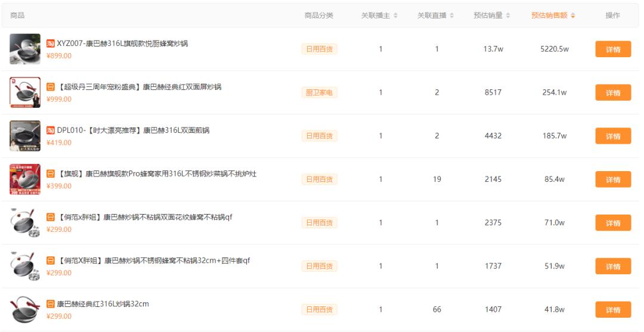This screenshot has height=332, width=644.
Task: Open thumbnail of 经典红316L炒锅32cm
Action: click(x=25, y=310)
